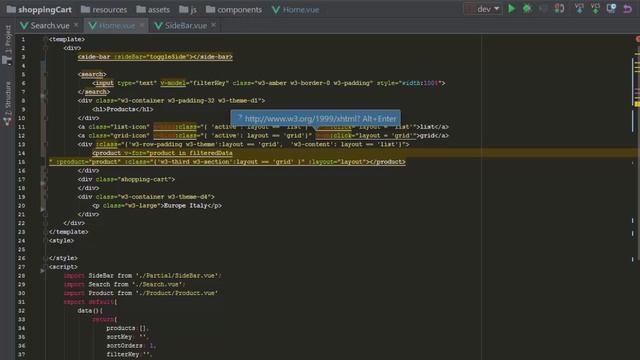Open the dev run configuration dropdown
Screen dimensions: 640x360
click(x=482, y=9)
